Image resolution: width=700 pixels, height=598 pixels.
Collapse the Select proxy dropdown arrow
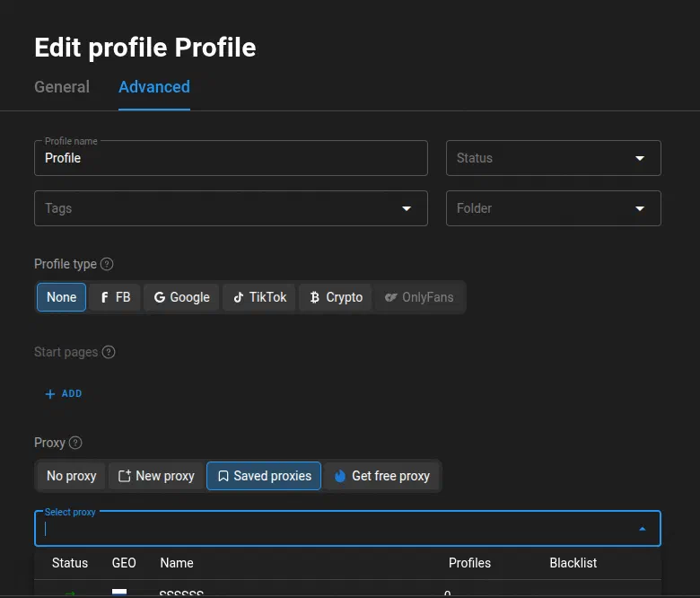[642, 529]
